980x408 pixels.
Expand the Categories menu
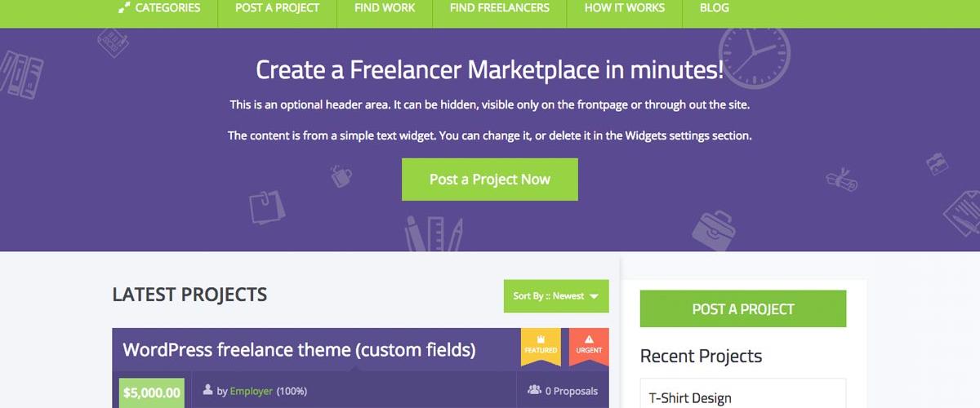(159, 8)
